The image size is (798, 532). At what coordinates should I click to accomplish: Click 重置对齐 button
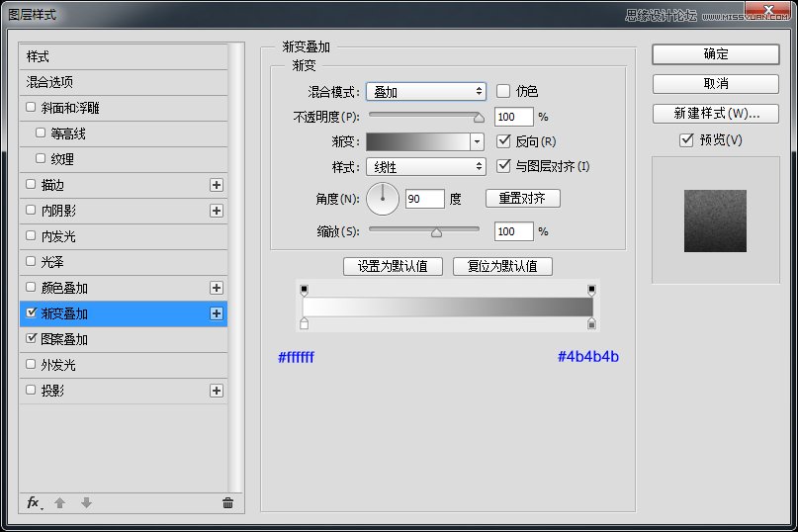click(x=523, y=198)
